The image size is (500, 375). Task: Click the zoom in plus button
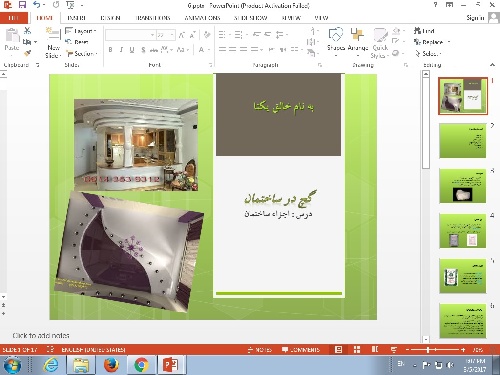(x=463, y=349)
